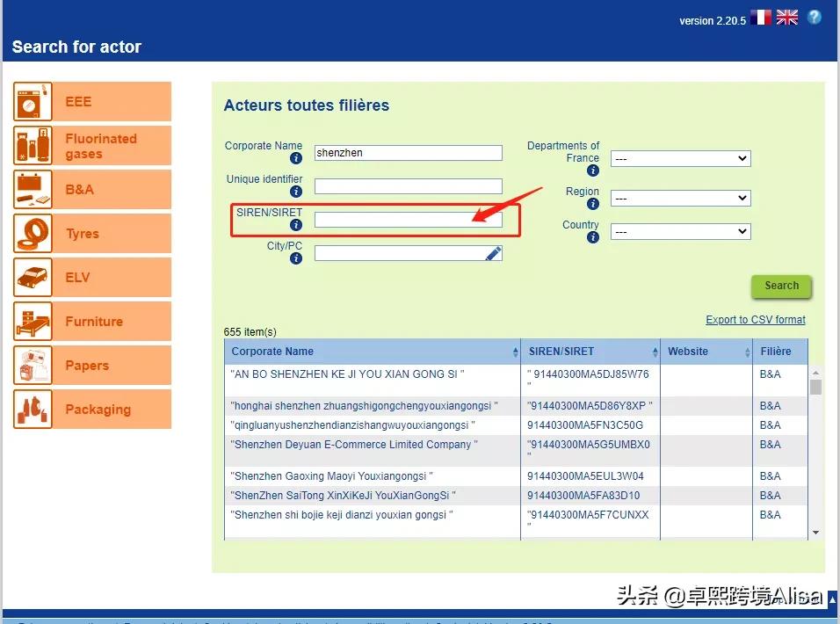
Task: Click the info icon under Corporate Name
Action: pos(296,159)
